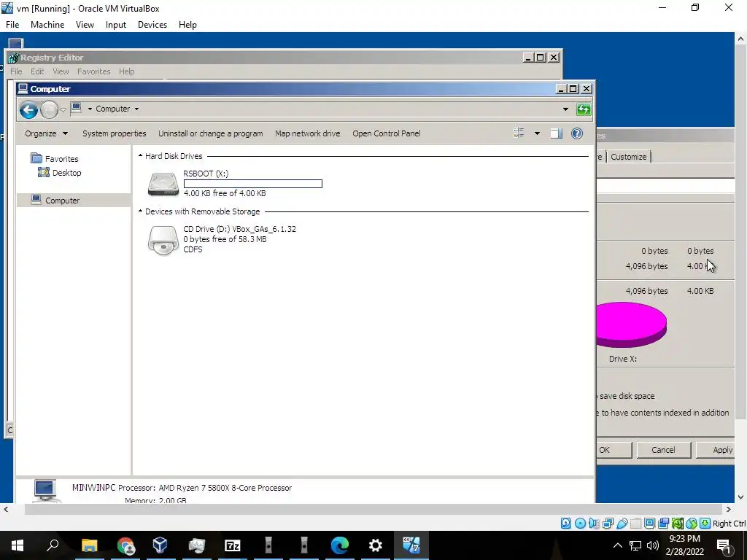This screenshot has height=560, width=747.
Task: Open the address bar history dropdown
Action: 565,109
